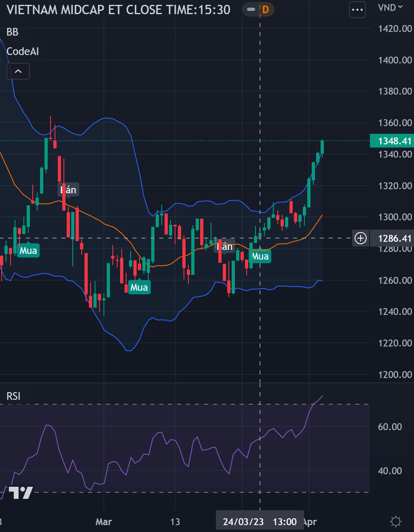Open the three-dots more options menu

(x=357, y=10)
